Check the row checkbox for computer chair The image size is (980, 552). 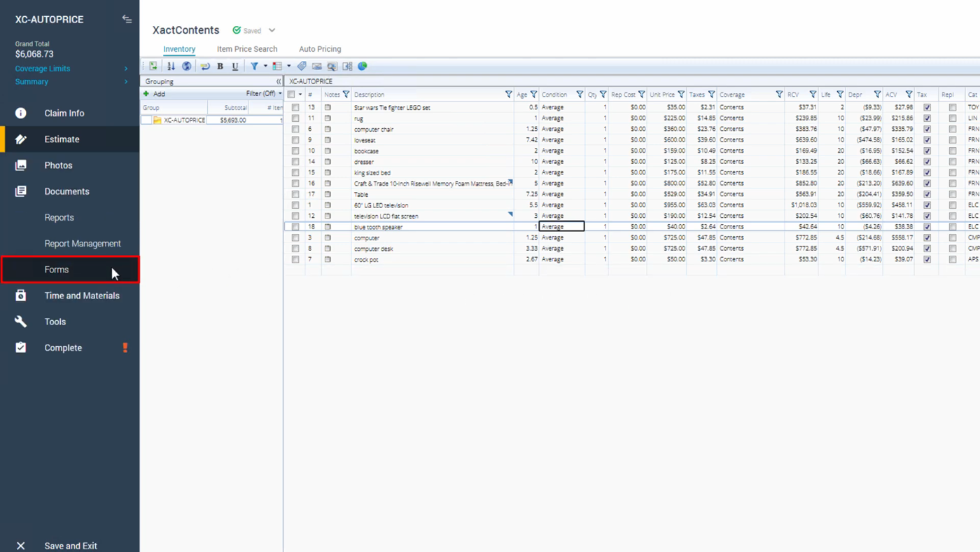click(295, 129)
